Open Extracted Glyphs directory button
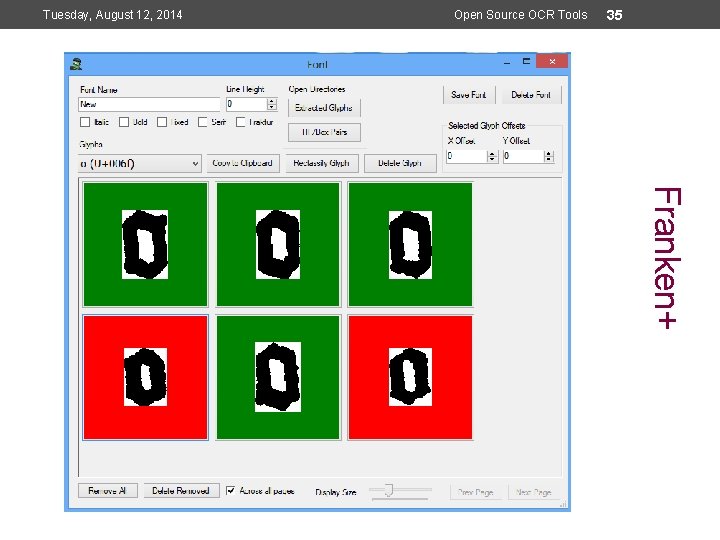The height and width of the screenshot is (540, 720). point(324,108)
